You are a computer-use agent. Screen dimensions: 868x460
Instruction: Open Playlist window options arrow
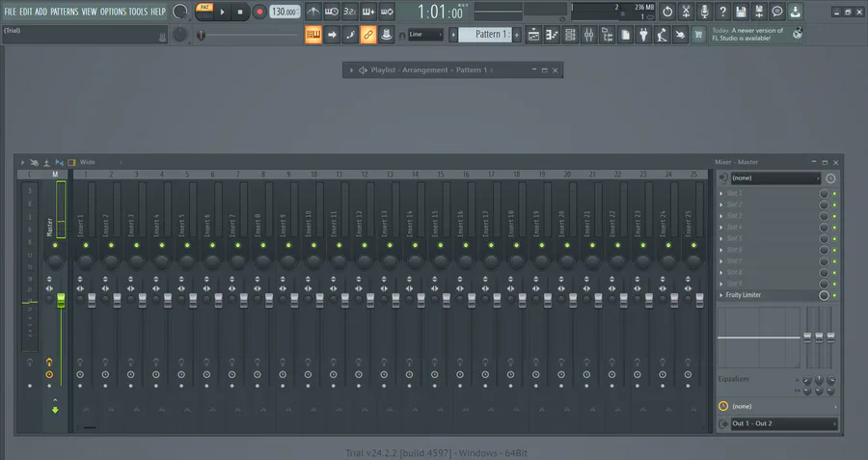pyautogui.click(x=351, y=70)
